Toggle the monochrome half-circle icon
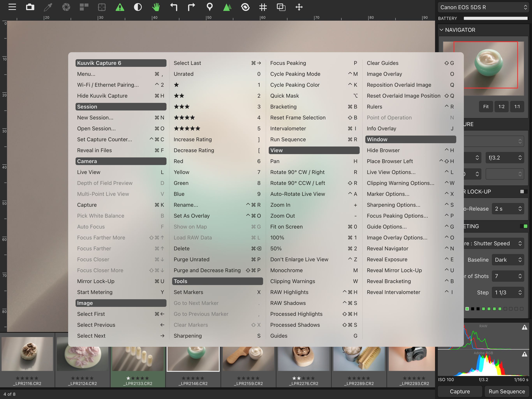The height and width of the screenshot is (399, 532). [x=137, y=7]
